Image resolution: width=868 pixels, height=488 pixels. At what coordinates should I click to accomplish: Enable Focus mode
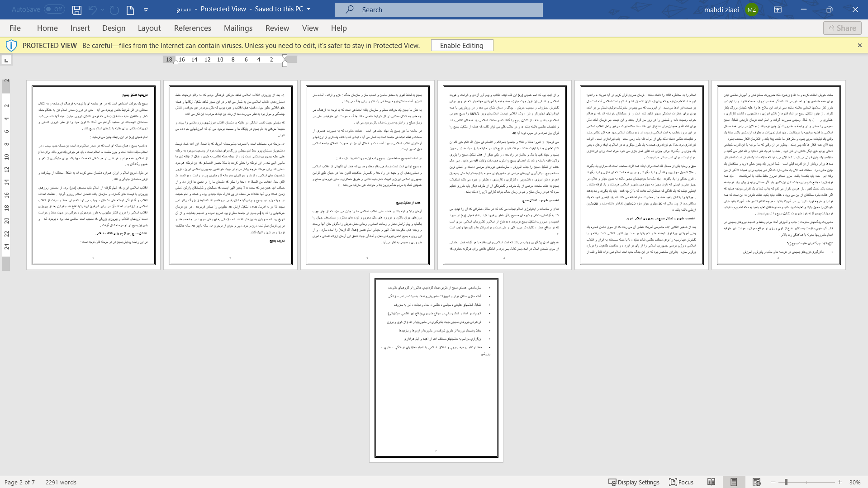point(681,482)
